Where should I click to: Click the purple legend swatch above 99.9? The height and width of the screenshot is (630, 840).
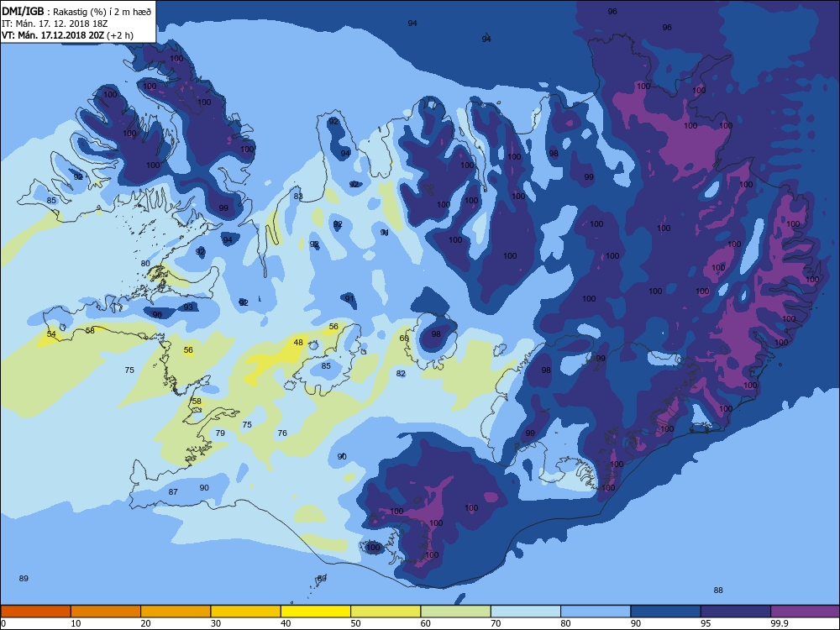[806, 612]
